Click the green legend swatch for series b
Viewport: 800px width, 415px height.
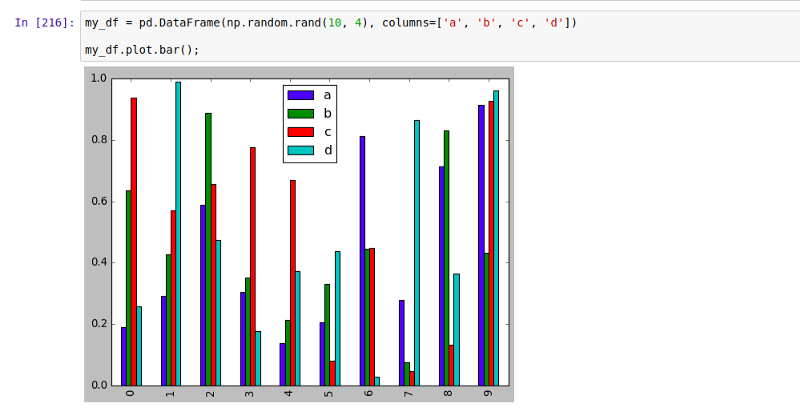point(301,113)
